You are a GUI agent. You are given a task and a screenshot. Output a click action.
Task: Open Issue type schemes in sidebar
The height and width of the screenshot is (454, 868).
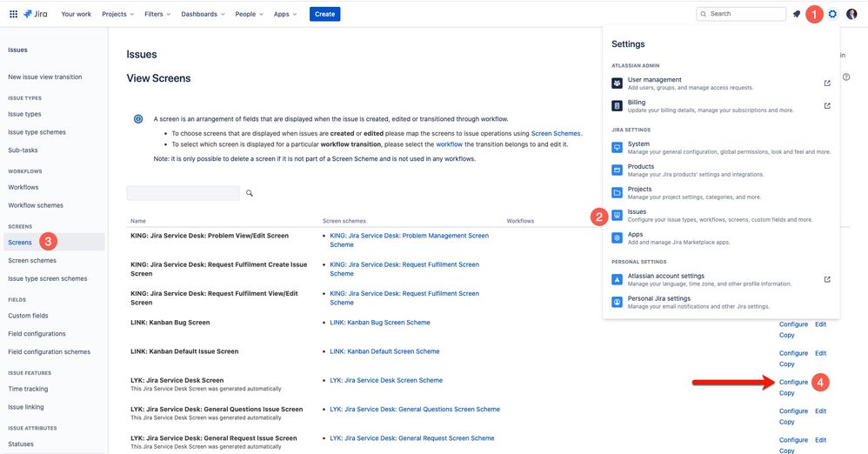pos(37,132)
